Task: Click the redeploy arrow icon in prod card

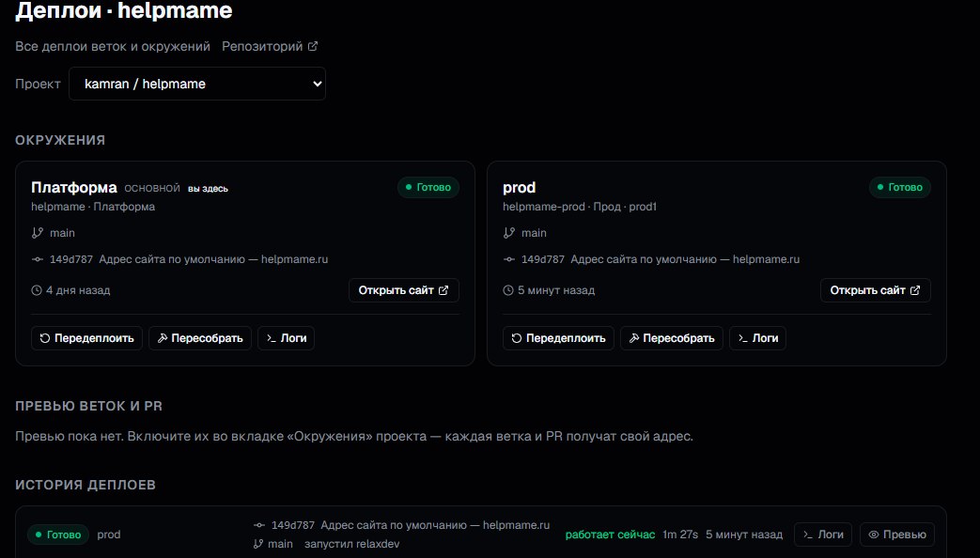Action: (517, 338)
